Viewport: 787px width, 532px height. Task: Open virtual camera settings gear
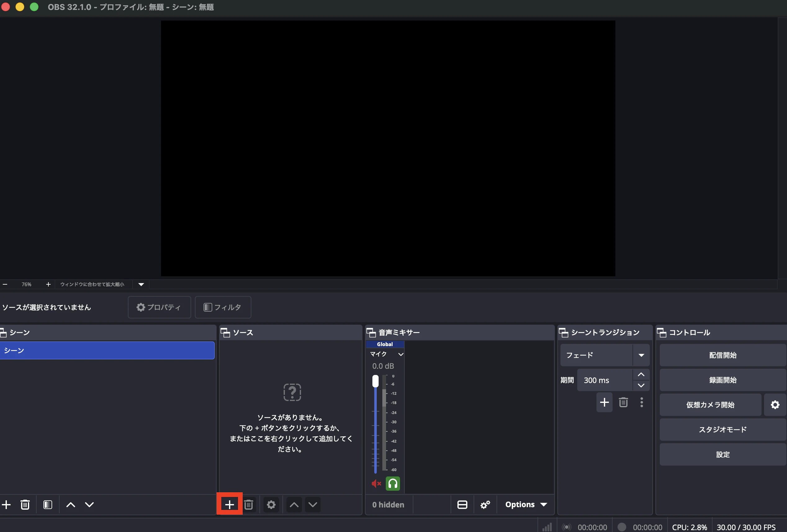775,405
